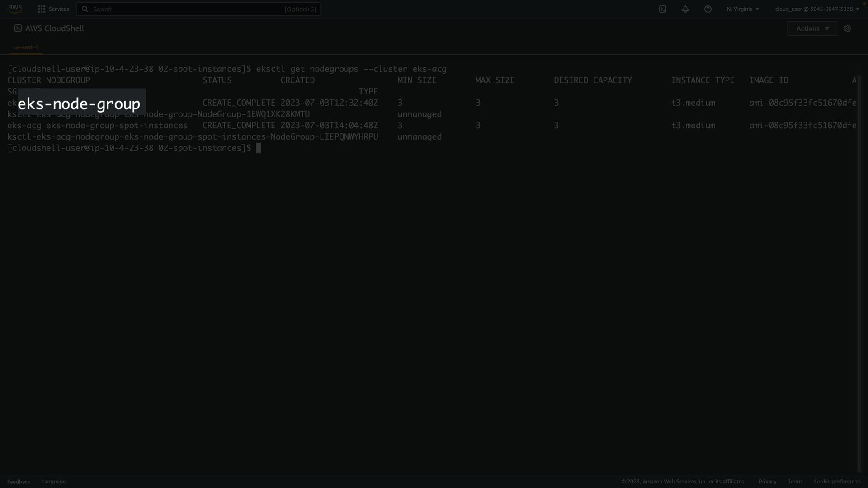Click the search magnifier icon
The image size is (868, 488).
point(85,9)
